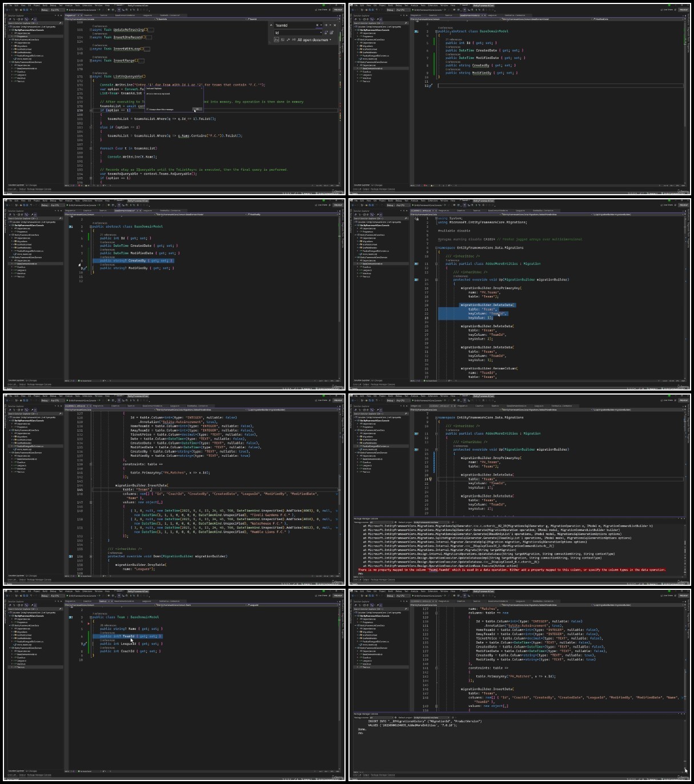Close the Find and Replace panel in Program.cs frame

tap(335, 25)
